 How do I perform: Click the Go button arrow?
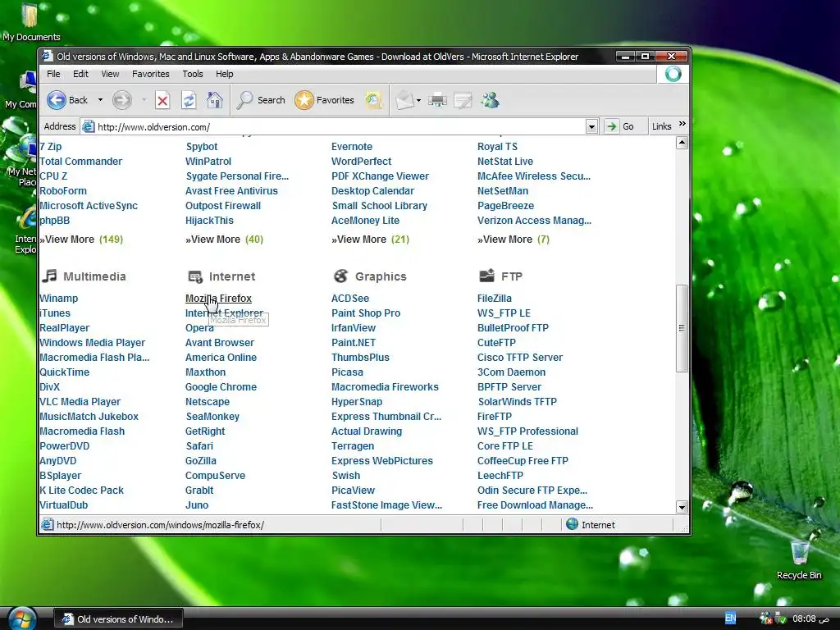click(611, 126)
